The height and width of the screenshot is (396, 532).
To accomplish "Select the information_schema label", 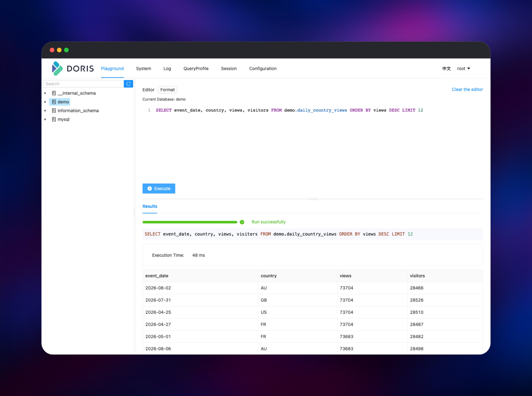I will click(78, 111).
